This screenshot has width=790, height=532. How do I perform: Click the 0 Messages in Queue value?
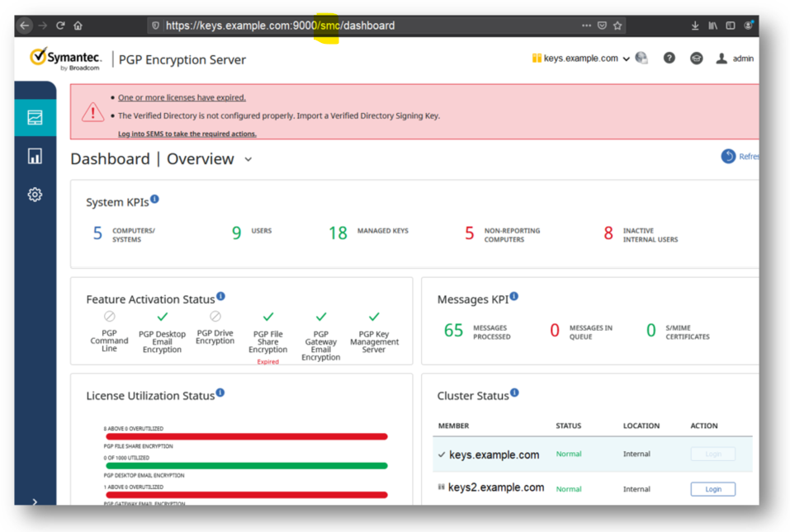(555, 330)
